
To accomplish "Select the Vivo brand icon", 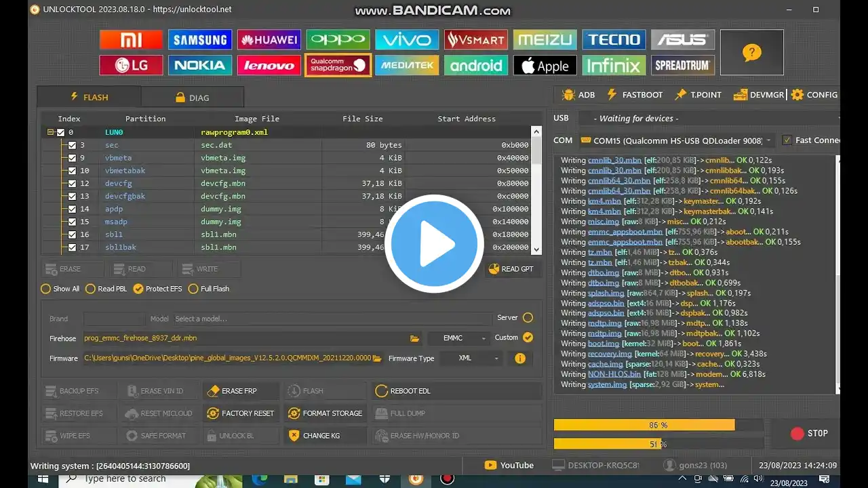I will 407,40.
